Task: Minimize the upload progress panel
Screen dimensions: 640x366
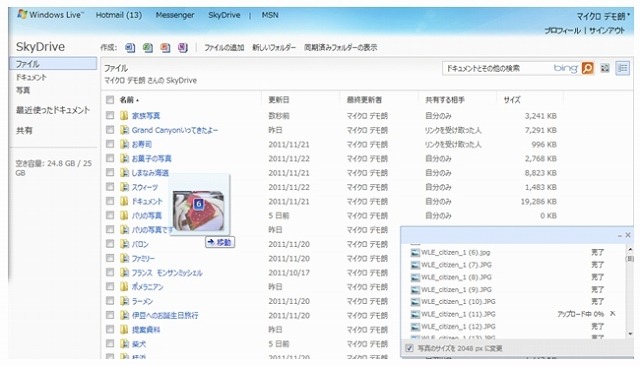Action: [x=620, y=235]
